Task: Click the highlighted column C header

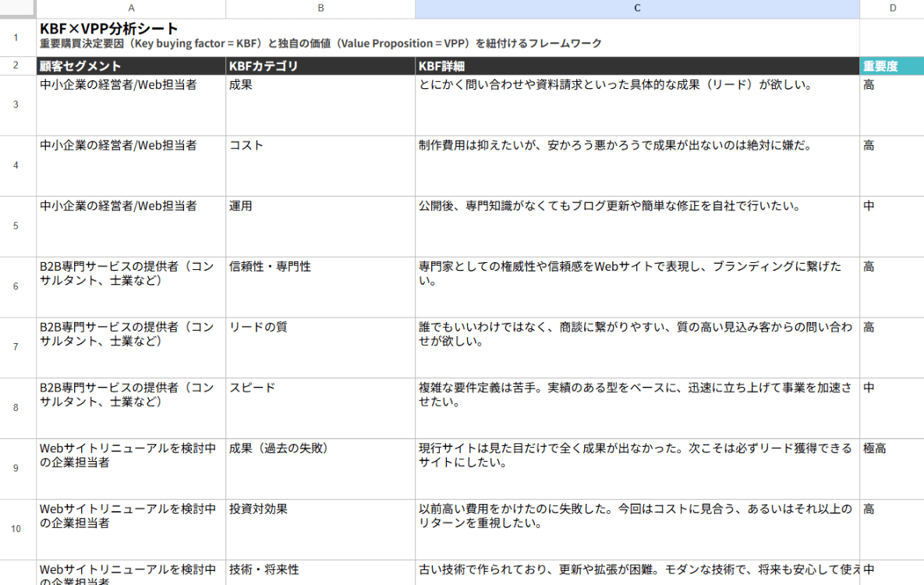Action: [637, 9]
